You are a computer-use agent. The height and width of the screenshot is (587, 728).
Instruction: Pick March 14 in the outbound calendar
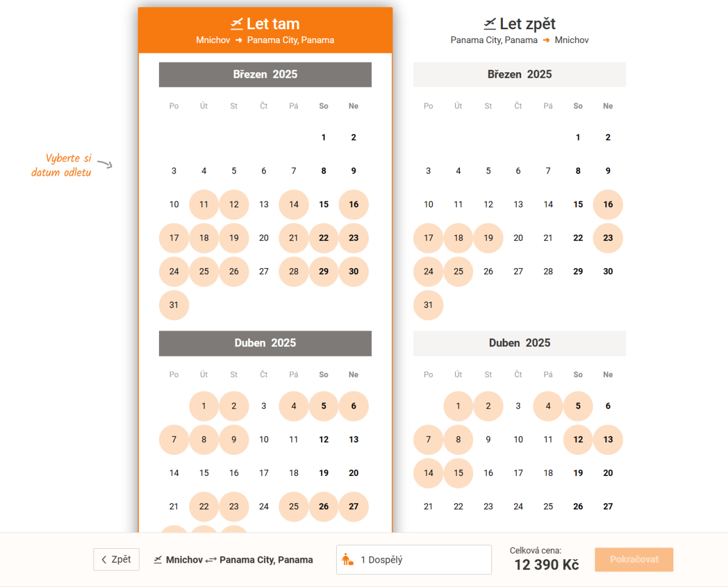pyautogui.click(x=294, y=204)
